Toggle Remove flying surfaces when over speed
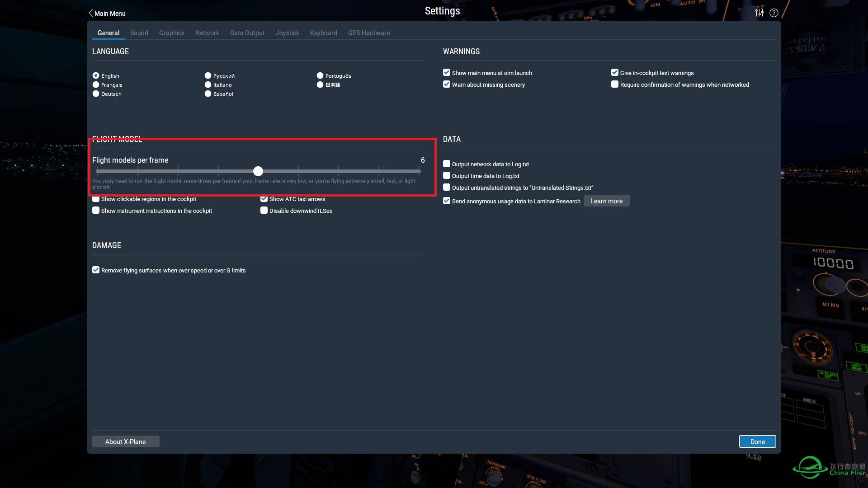Image resolution: width=868 pixels, height=488 pixels. [x=96, y=270]
